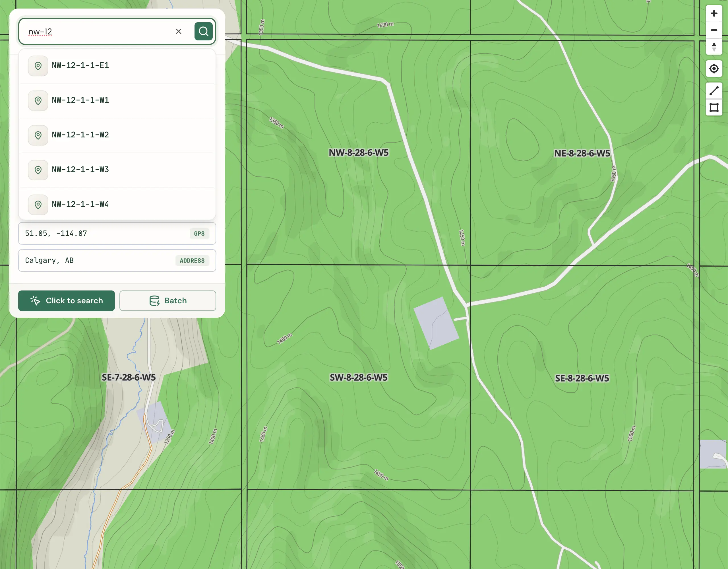
Task: Click the pin icon beside NW-12-1-1-W4
Action: point(38,205)
